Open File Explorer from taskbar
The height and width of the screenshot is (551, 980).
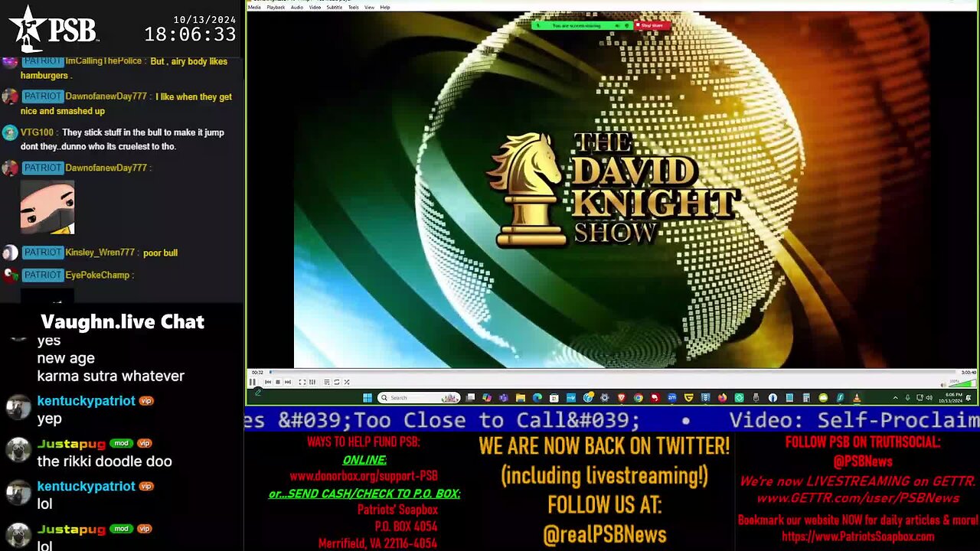click(x=521, y=397)
